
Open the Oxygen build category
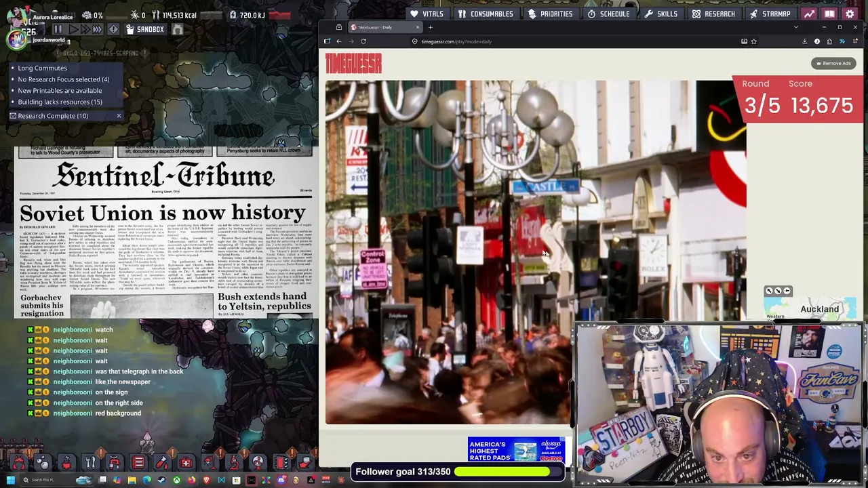(42, 463)
